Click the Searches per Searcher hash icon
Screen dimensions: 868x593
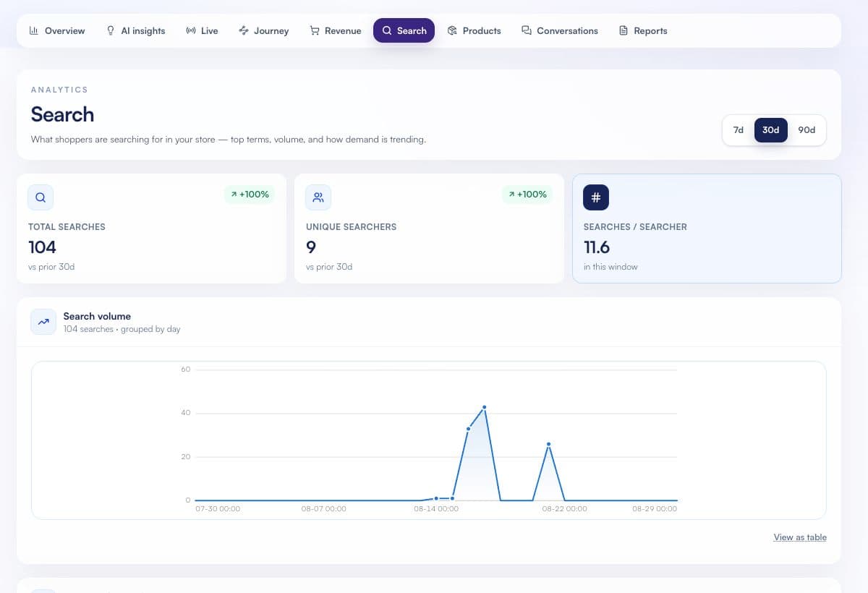(x=596, y=197)
